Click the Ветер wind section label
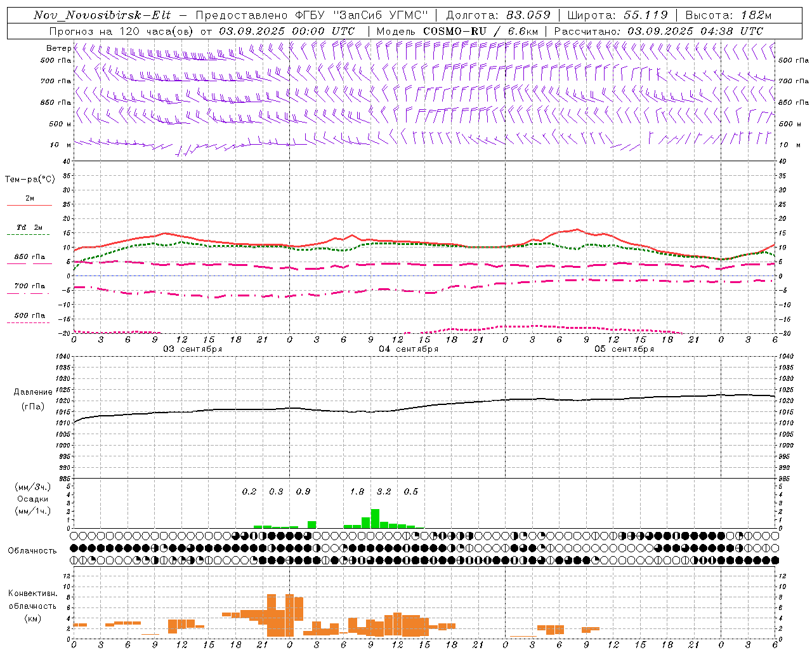This screenshot has width=812, height=650. [58, 48]
